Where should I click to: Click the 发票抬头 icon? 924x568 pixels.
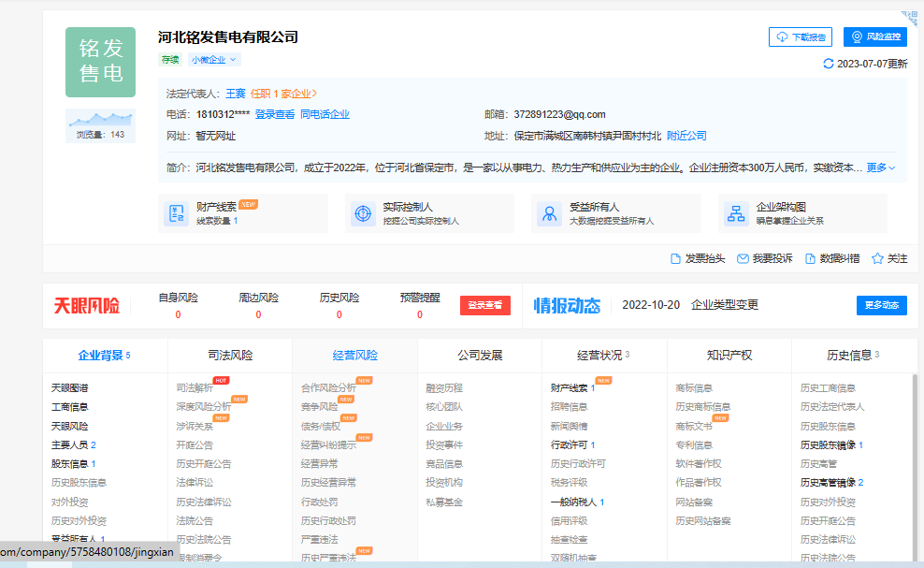tap(675, 259)
